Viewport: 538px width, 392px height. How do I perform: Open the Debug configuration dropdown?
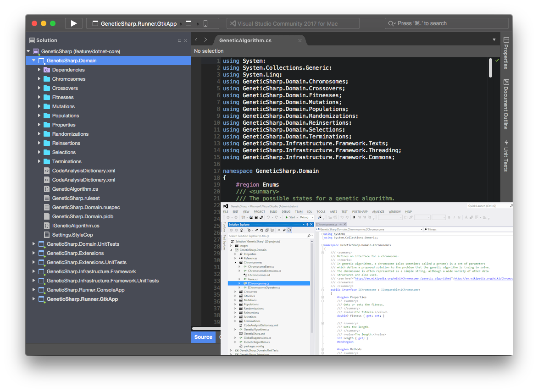click(307, 217)
